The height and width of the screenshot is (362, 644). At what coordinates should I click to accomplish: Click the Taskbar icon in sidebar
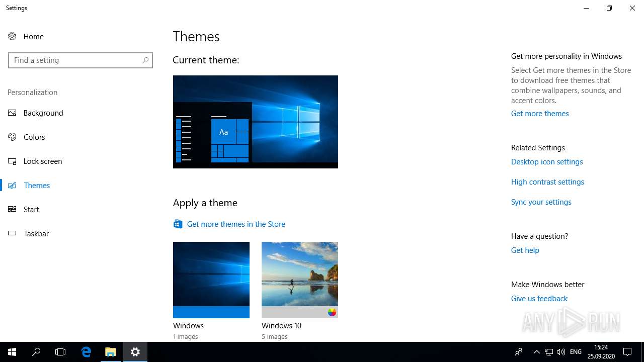pyautogui.click(x=12, y=234)
